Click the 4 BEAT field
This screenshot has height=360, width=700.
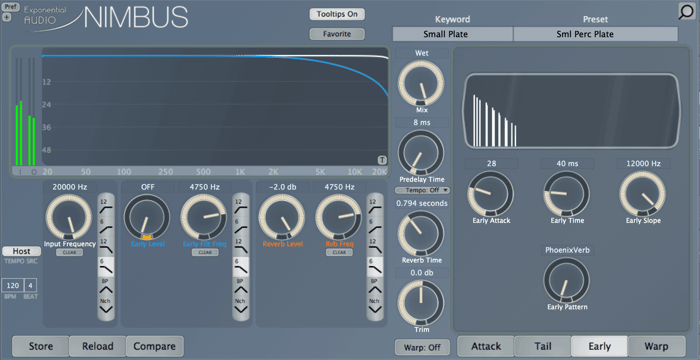pyautogui.click(x=31, y=285)
